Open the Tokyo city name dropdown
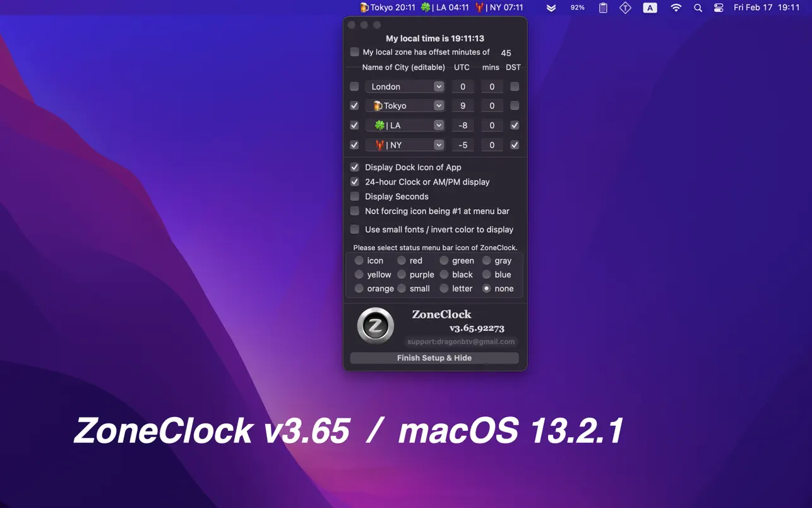This screenshot has width=812, height=508. (x=439, y=106)
